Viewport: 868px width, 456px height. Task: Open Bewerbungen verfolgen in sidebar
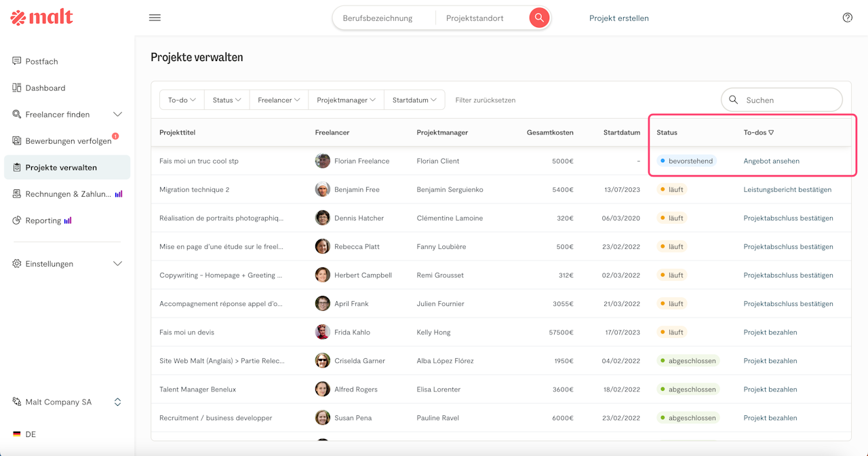pyautogui.click(x=68, y=141)
